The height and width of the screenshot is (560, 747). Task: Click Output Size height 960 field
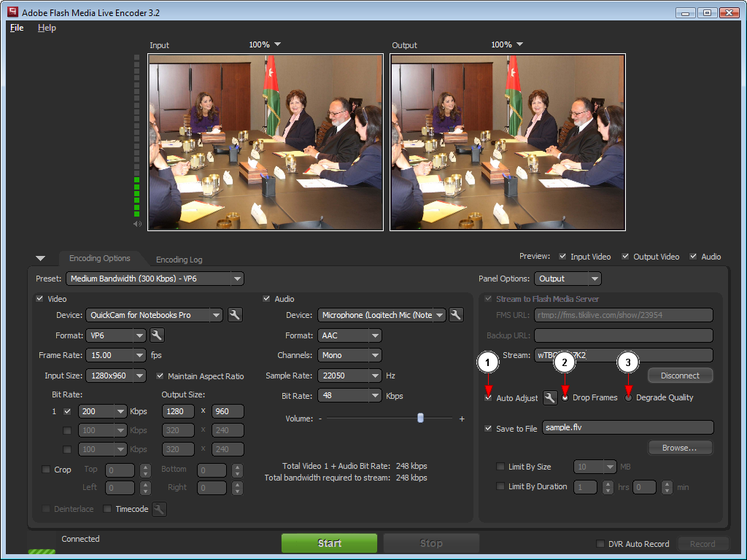click(228, 411)
